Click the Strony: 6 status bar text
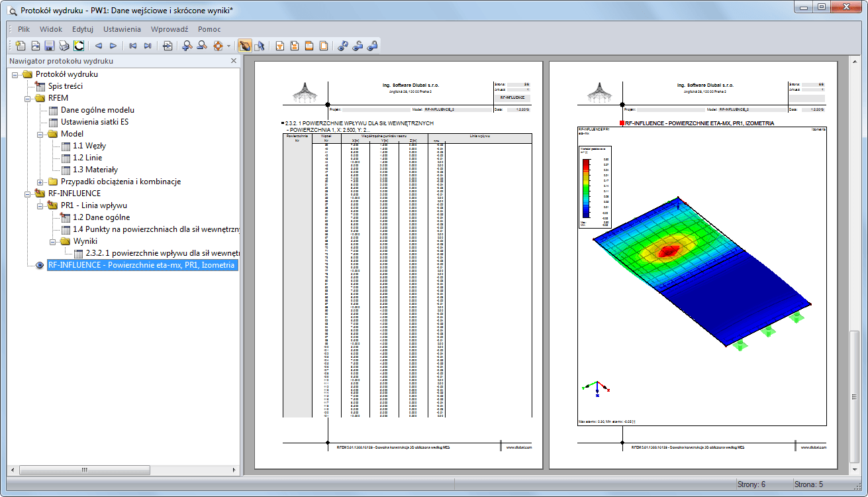The image size is (868, 497). pos(751,484)
